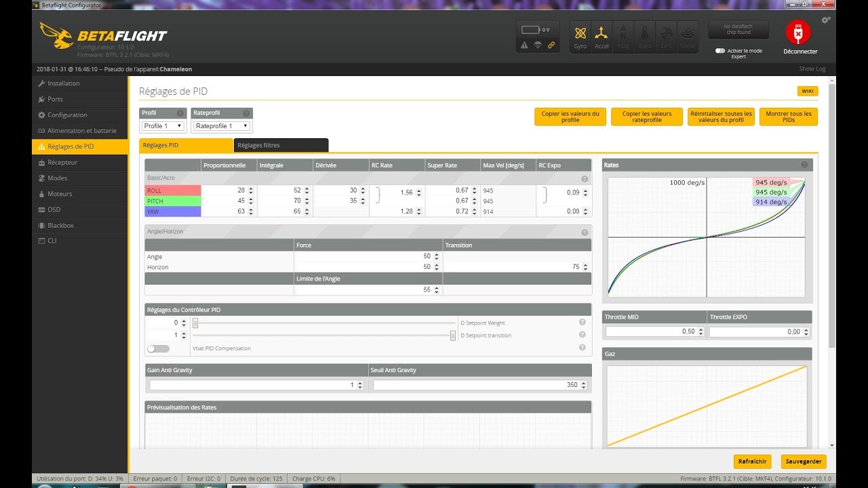Image resolution: width=868 pixels, height=488 pixels.
Task: Open help icon in Rates panel header
Action: tap(804, 165)
